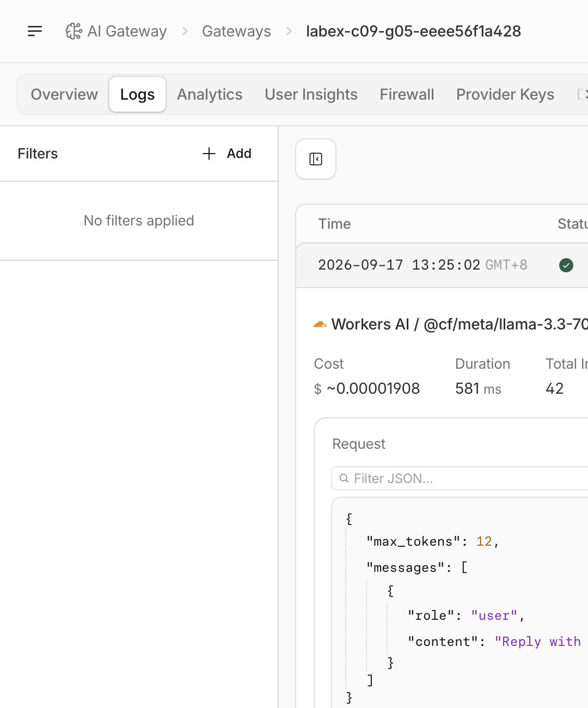Click the green success status icon
This screenshot has height=708, width=588.
coord(566,265)
